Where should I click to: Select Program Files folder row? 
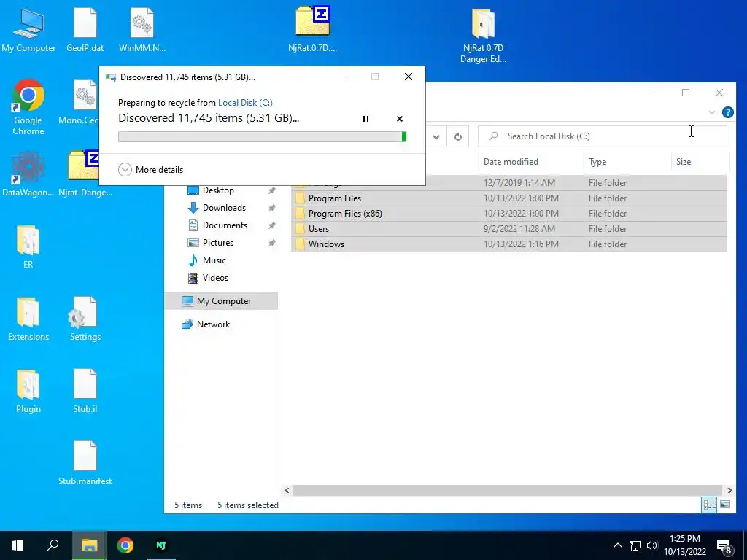(x=508, y=198)
